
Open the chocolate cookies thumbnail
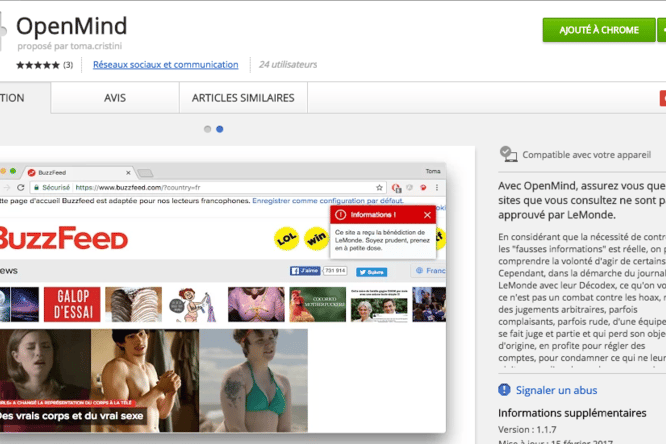pyautogui.click(x=133, y=304)
